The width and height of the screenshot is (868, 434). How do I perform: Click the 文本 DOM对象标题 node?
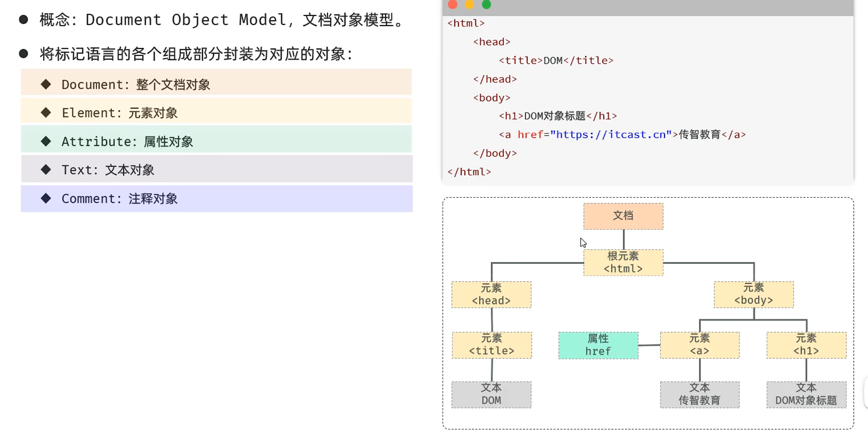click(806, 394)
